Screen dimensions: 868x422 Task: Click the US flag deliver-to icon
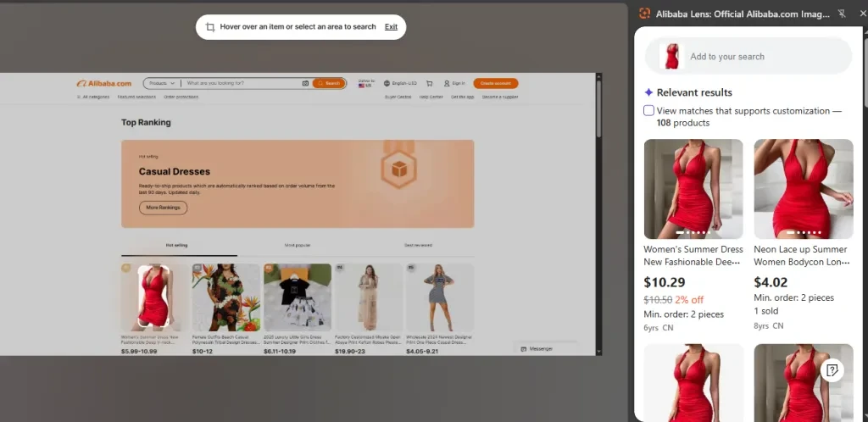(362, 86)
